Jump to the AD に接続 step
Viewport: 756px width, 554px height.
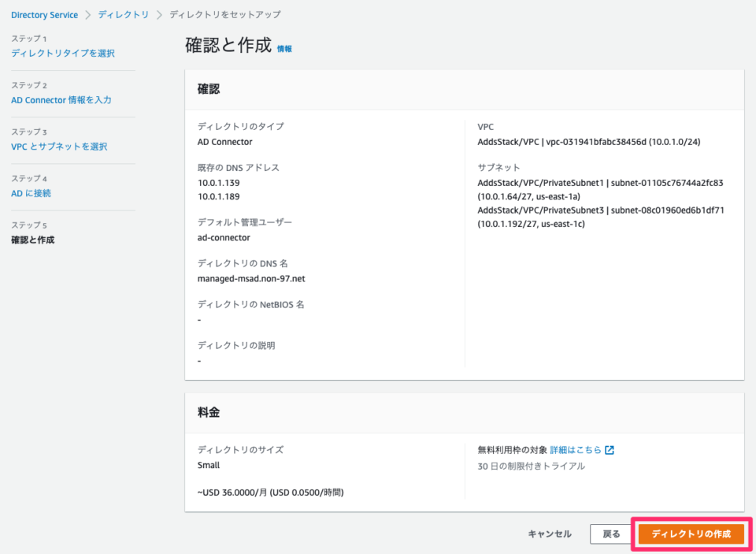click(31, 193)
